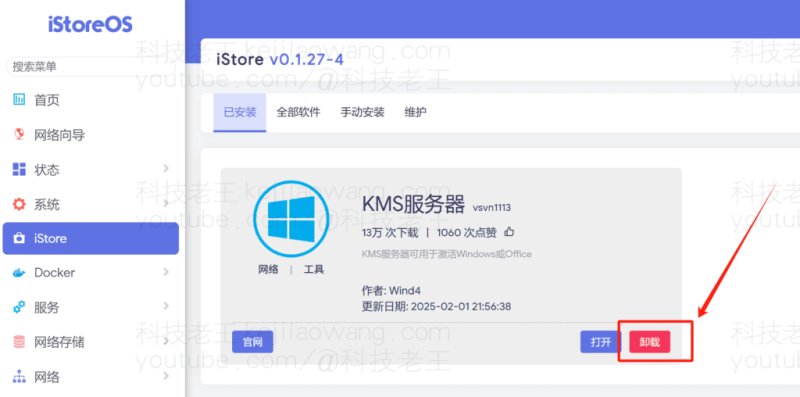Click the 官网 button
The height and width of the screenshot is (397, 800).
coord(253,342)
